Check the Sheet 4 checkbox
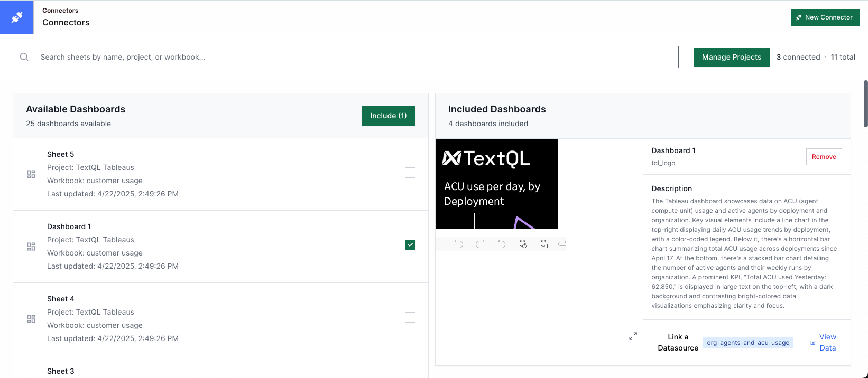 pos(410,317)
